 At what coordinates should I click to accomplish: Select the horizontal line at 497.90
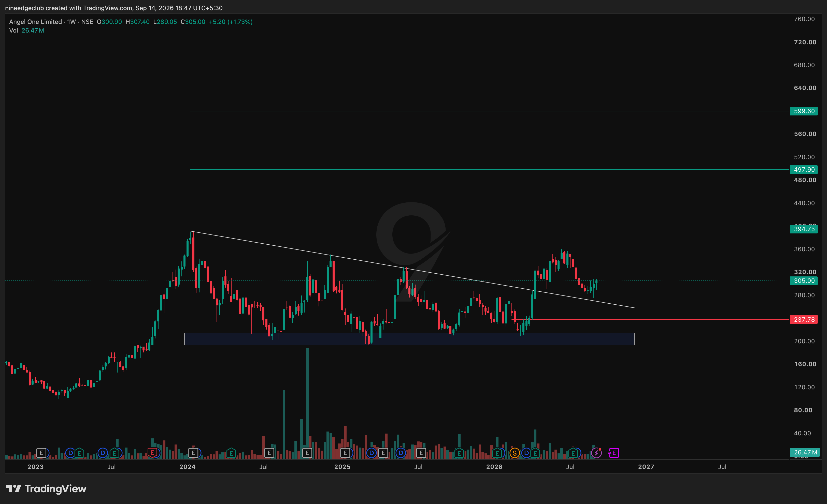[x=490, y=170]
